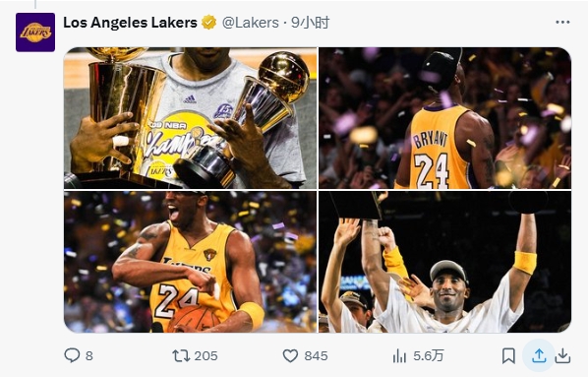Screen dimensions: 588x377
Task: Share the tweet via upload arrow icon
Action: [x=539, y=355]
